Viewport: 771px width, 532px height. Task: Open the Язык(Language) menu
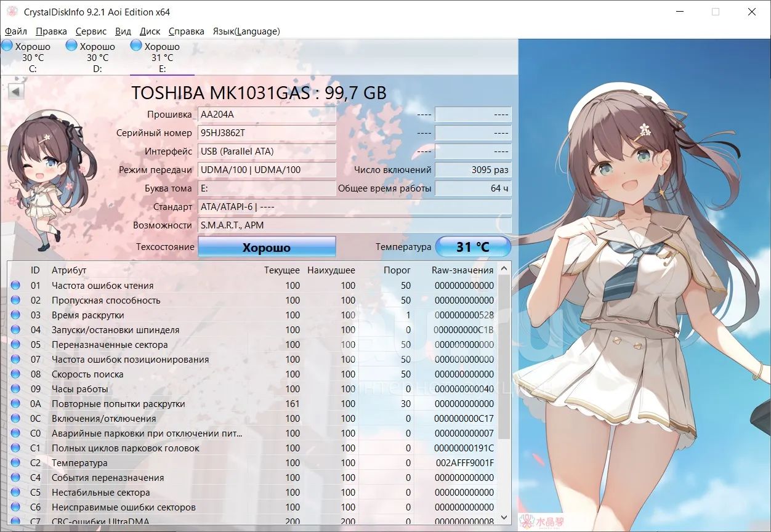coord(246,31)
